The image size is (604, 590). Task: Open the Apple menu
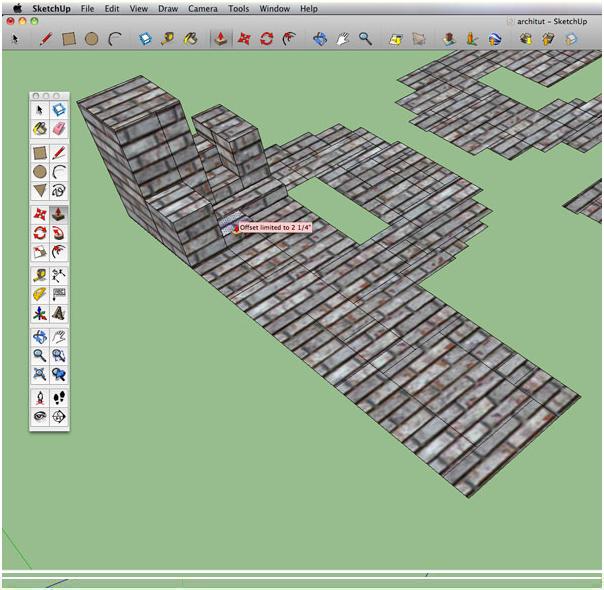(x=17, y=8)
